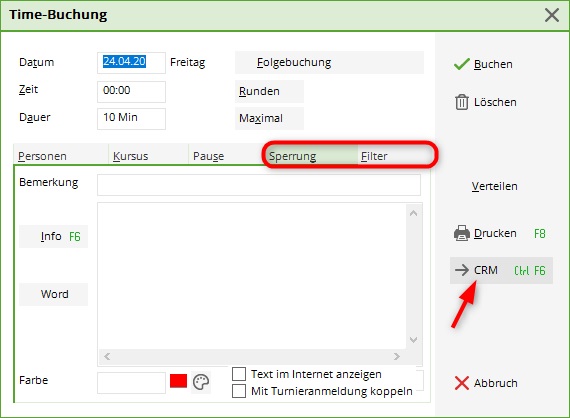Click the Folgebuchung button
The image size is (570, 418).
click(329, 63)
